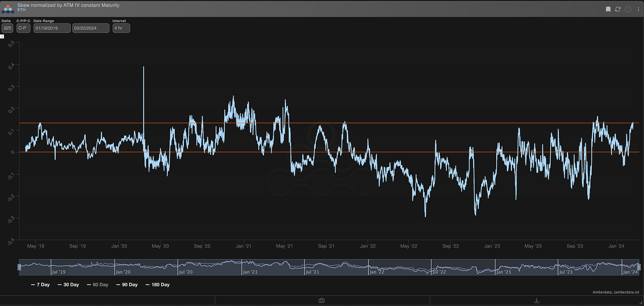Click the May '22 x-axis label
644x306 pixels.
coord(409,246)
